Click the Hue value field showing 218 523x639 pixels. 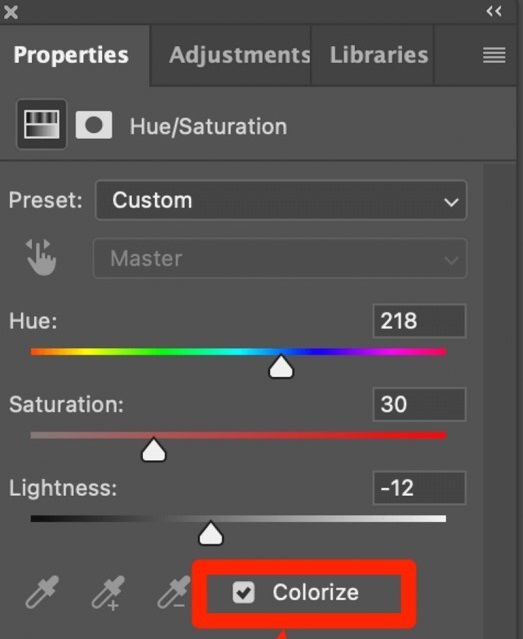[419, 321]
